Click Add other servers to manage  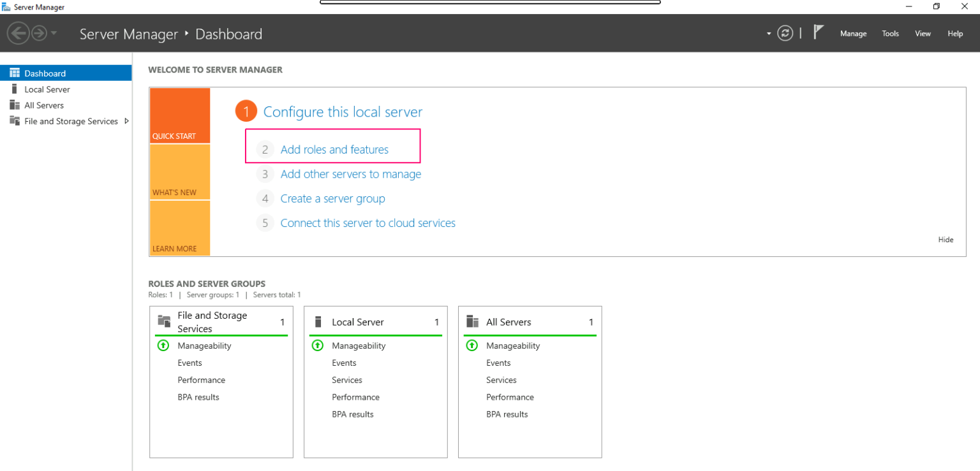click(x=350, y=174)
